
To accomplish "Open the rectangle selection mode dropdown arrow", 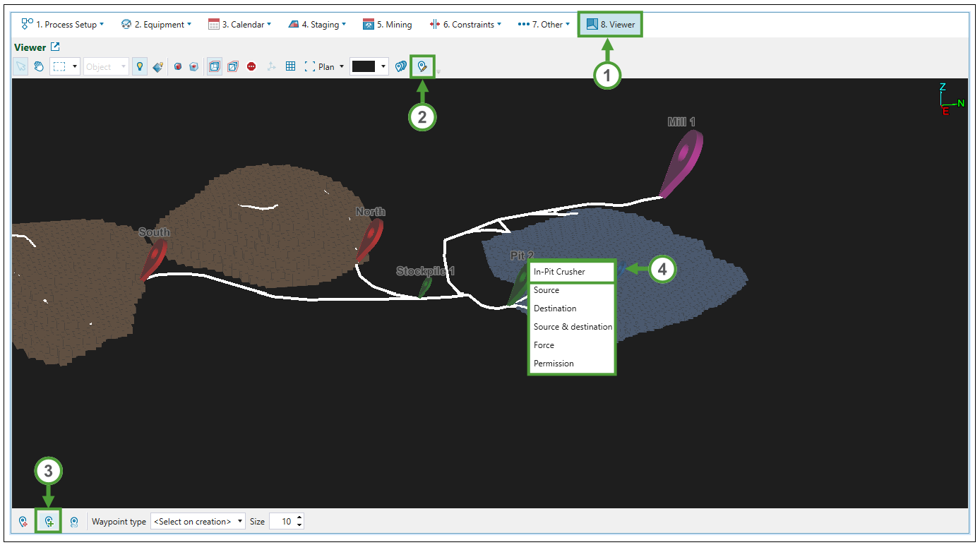I will point(76,66).
